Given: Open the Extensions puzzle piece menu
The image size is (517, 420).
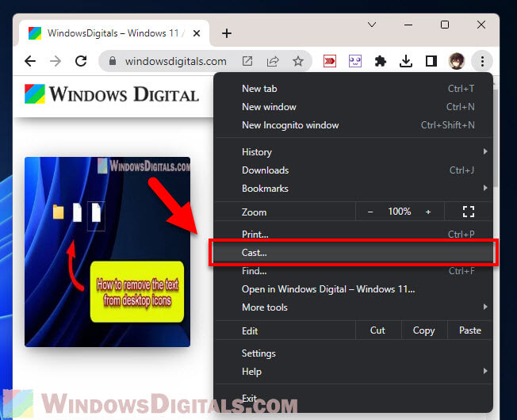Looking at the screenshot, I should point(381,61).
